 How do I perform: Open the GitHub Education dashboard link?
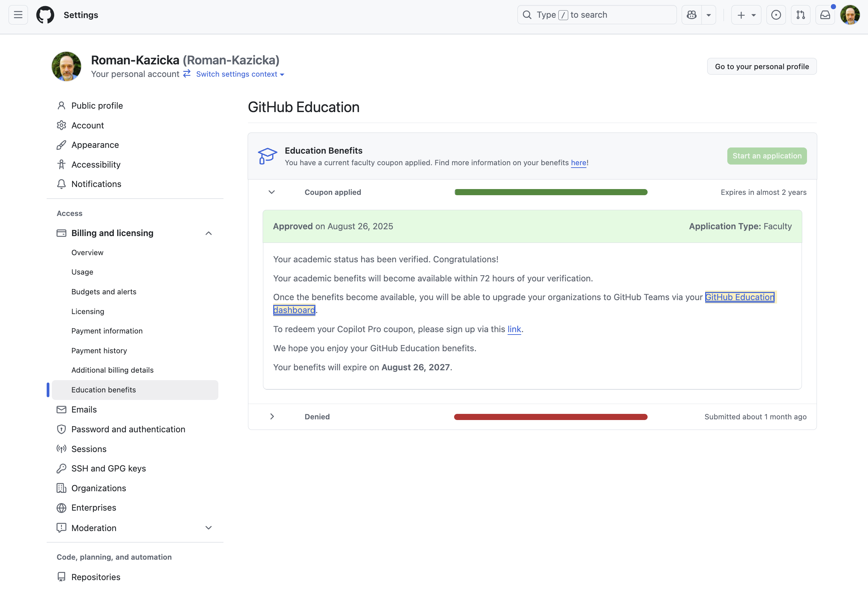coord(740,297)
